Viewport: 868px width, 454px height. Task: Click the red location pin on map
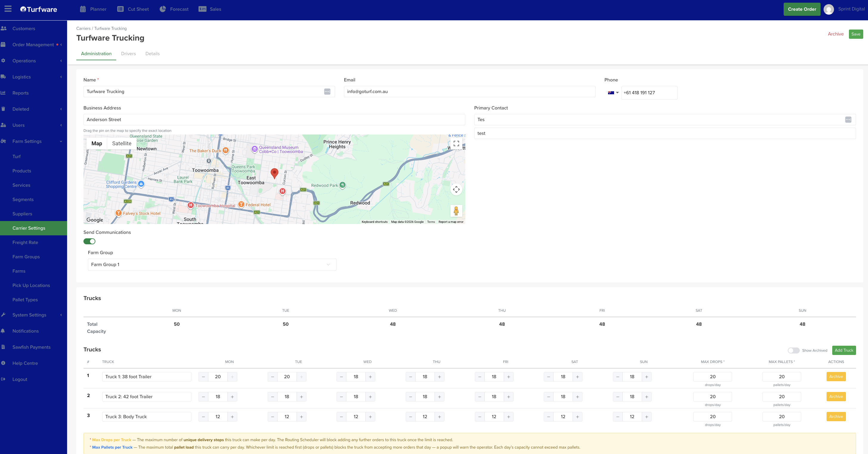coord(275,173)
